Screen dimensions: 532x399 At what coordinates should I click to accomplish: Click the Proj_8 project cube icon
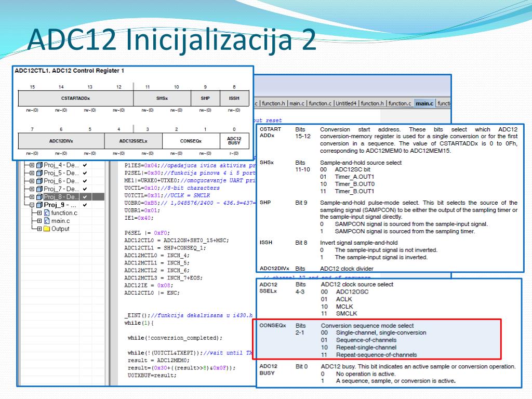point(39,197)
